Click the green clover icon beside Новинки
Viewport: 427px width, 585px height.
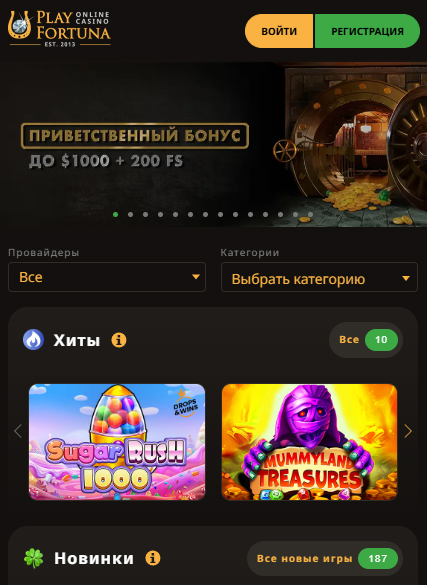[34, 558]
